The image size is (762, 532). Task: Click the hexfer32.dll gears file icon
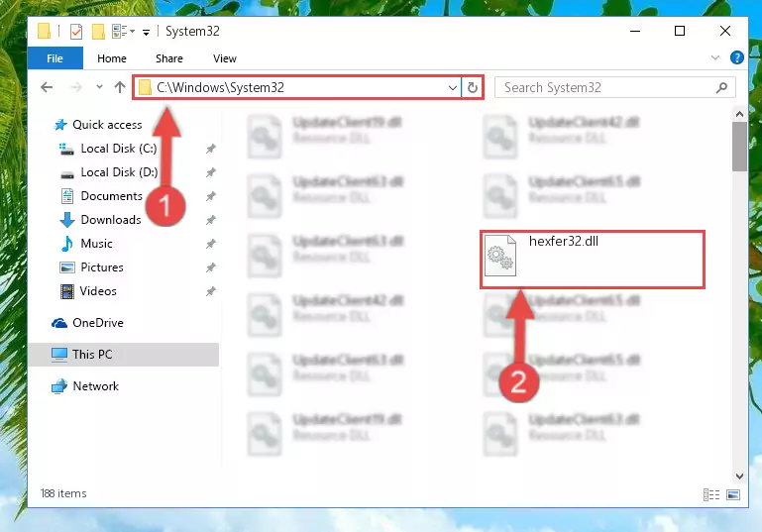[x=500, y=256]
